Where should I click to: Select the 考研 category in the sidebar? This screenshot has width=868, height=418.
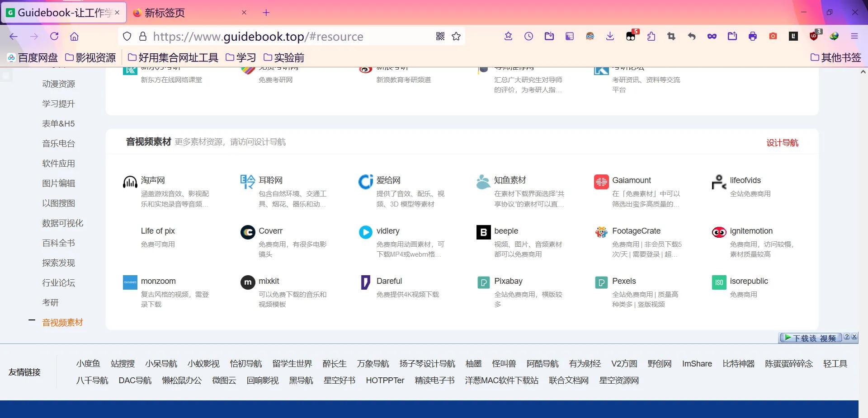click(x=51, y=302)
